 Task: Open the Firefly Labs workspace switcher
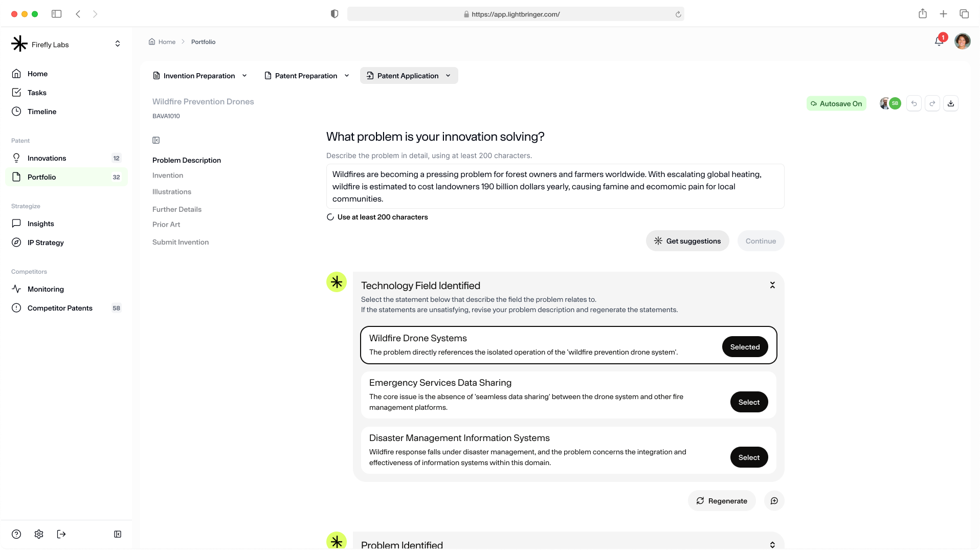pyautogui.click(x=118, y=44)
